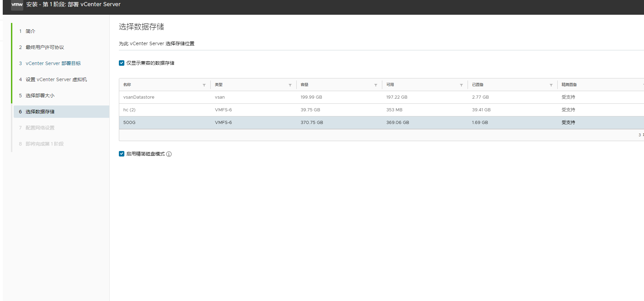Filter the 已置备 column
The height and width of the screenshot is (301, 644).
pyautogui.click(x=551, y=85)
